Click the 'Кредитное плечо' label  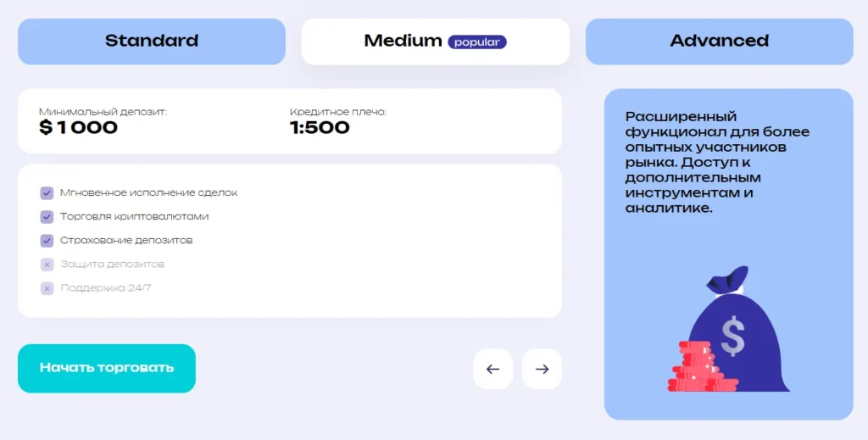[x=337, y=112]
